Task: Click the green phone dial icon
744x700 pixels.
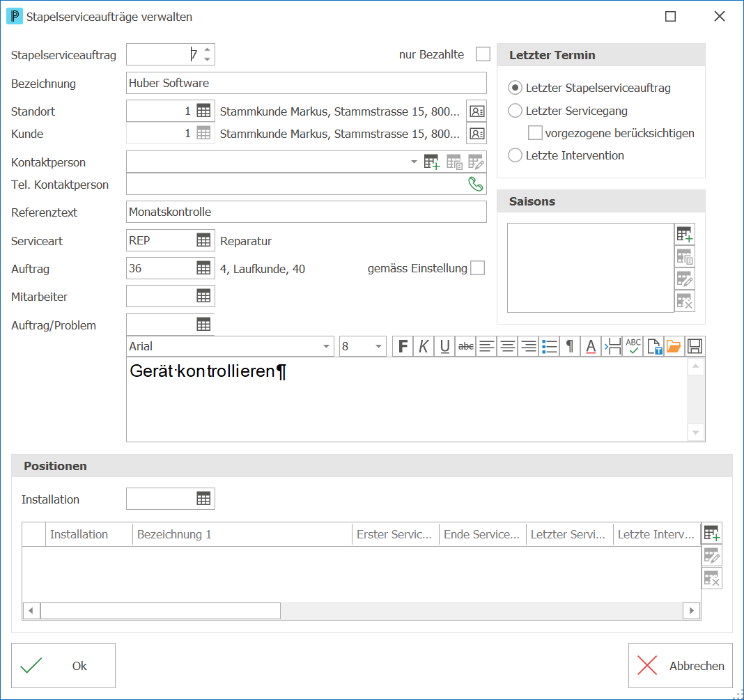Action: tap(475, 184)
